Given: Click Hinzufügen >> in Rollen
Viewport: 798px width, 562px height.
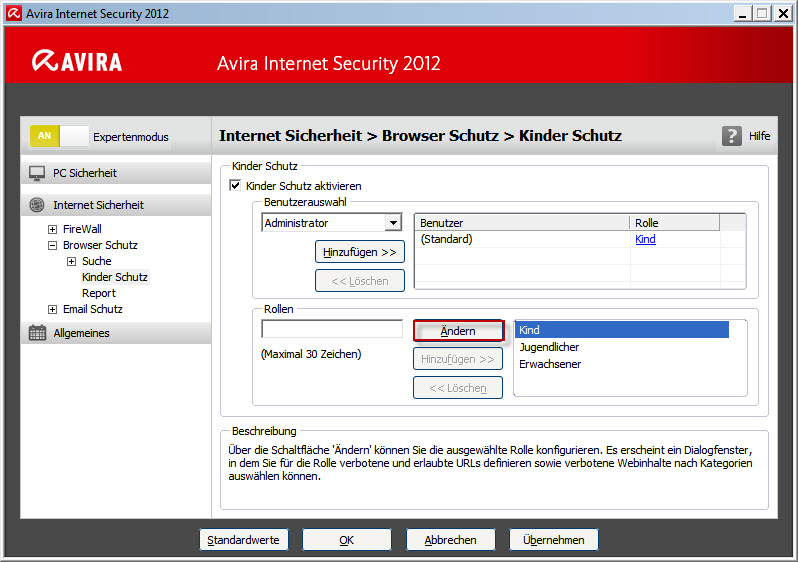Looking at the screenshot, I should point(458,359).
